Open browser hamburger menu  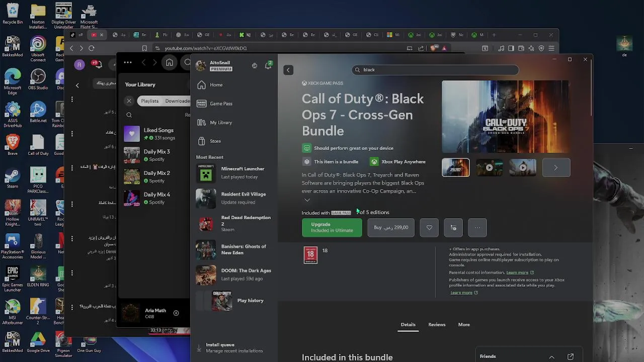click(551, 48)
